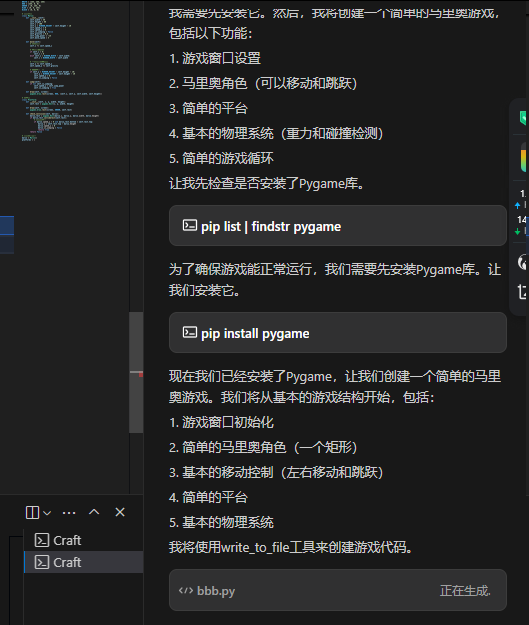
Task: Click the list item 4. 简单的平台
Action: [208, 497]
